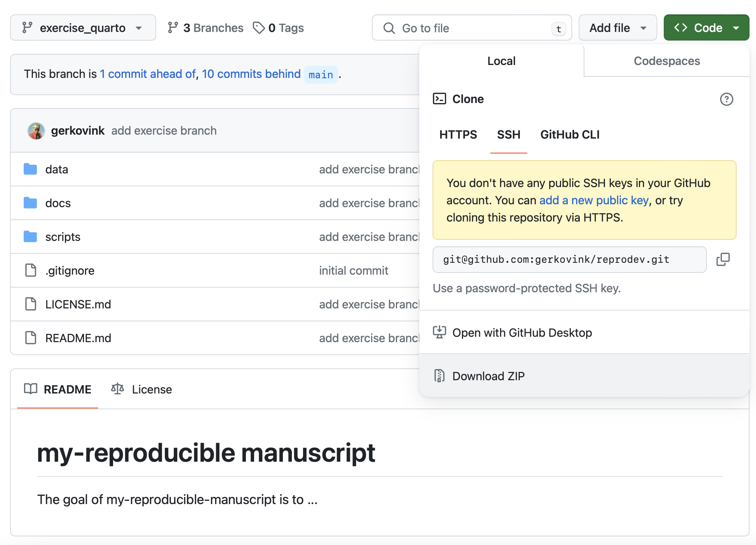Click the LICENSE.md file icon
756x545 pixels.
31,304
